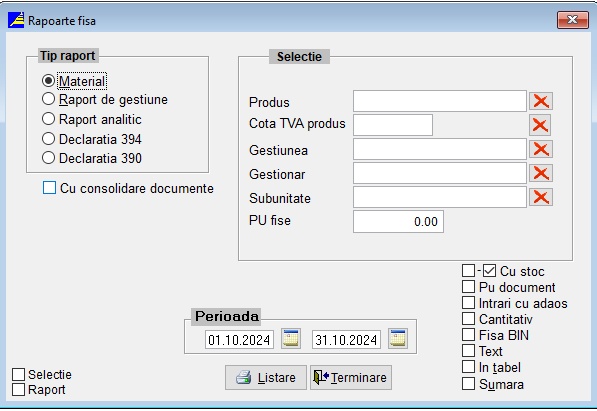Focus the Gestiunea input field
The height and width of the screenshot is (411, 597).
[x=440, y=149]
